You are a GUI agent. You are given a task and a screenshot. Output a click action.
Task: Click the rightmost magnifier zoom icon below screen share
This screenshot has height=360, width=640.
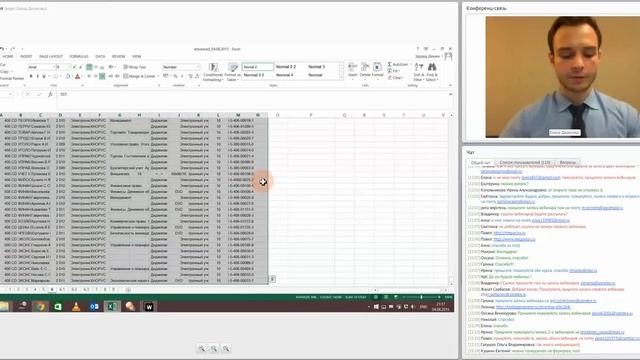(x=226, y=348)
